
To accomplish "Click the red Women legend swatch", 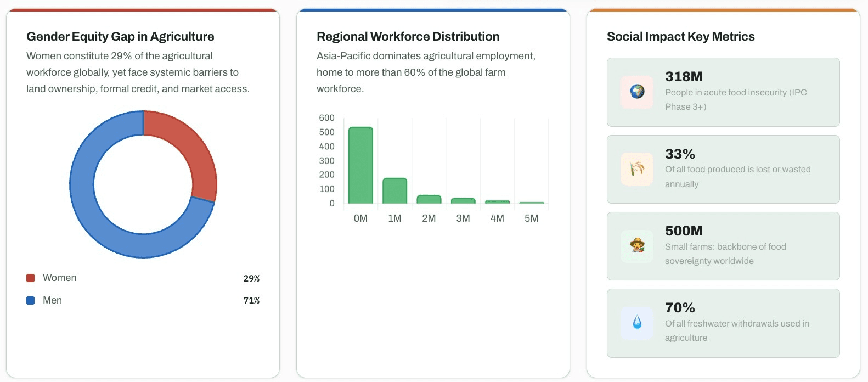I will 31,278.
